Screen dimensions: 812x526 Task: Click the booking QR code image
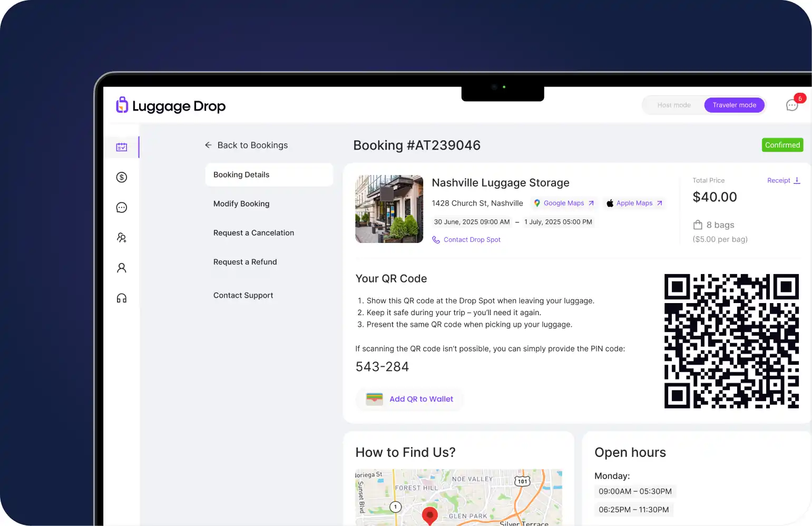coord(731,341)
